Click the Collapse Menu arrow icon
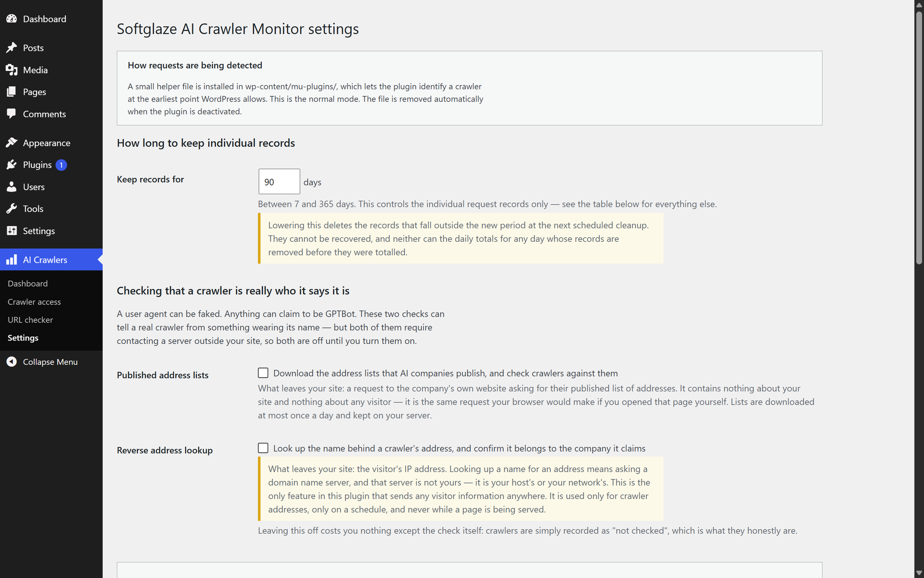This screenshot has width=924, height=578. coord(12,362)
